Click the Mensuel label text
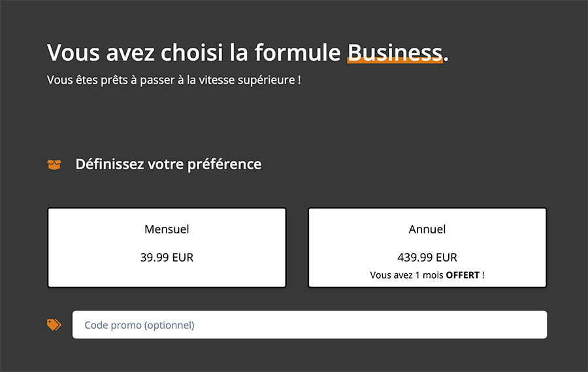The height and width of the screenshot is (372, 588). click(167, 229)
